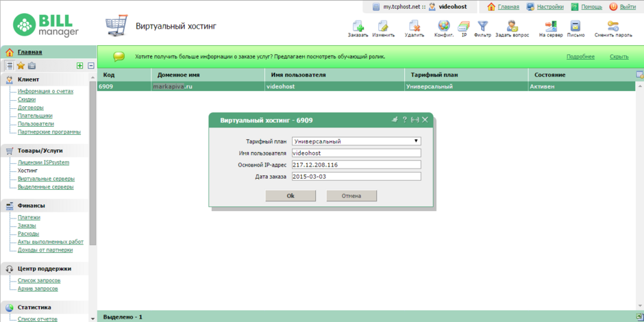Click the Задать вопрос icon
This screenshot has height=322, width=644.
[x=512, y=26]
